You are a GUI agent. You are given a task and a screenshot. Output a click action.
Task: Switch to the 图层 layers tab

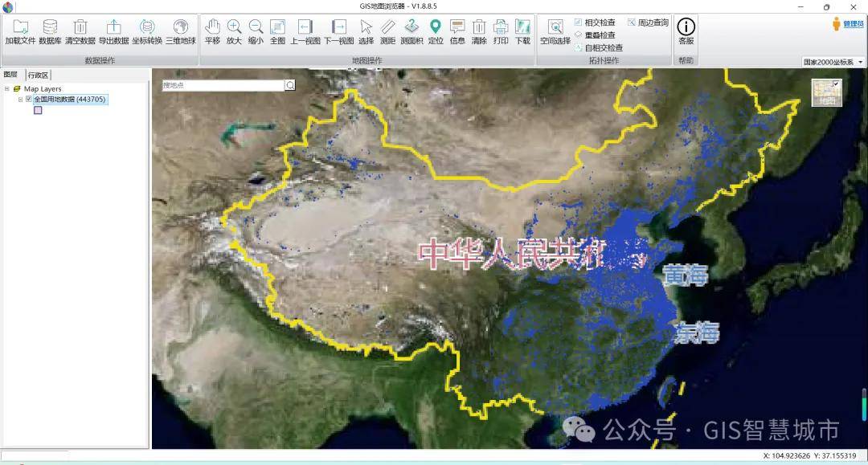[11, 75]
